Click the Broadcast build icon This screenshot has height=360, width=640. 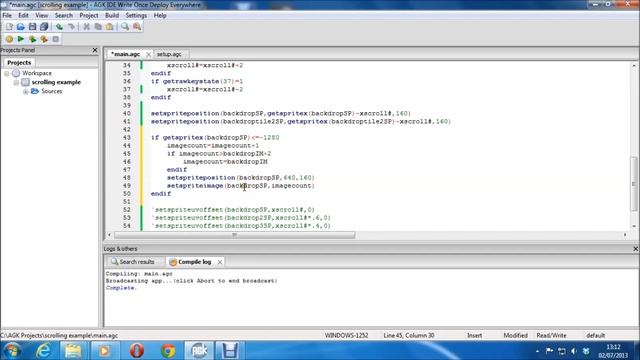pyautogui.click(x=44, y=39)
